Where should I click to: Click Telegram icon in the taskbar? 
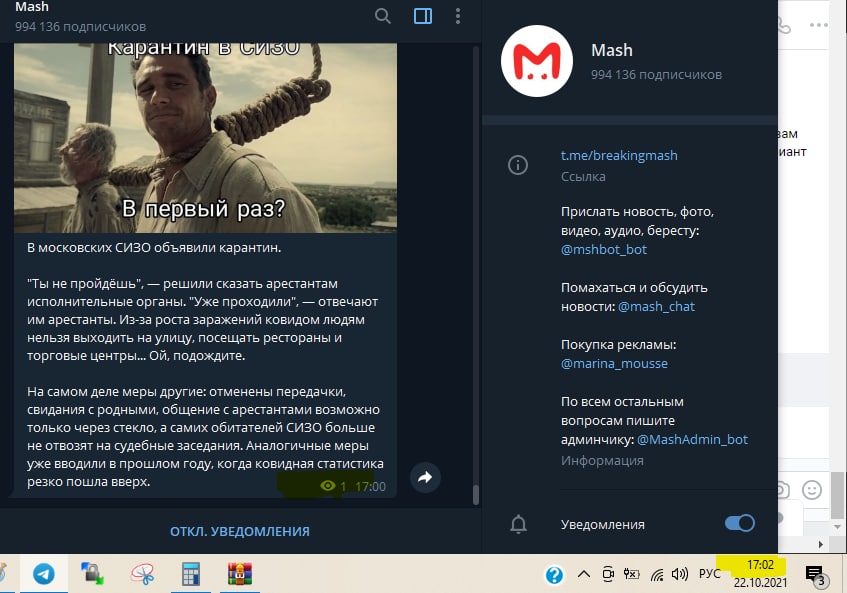44,574
